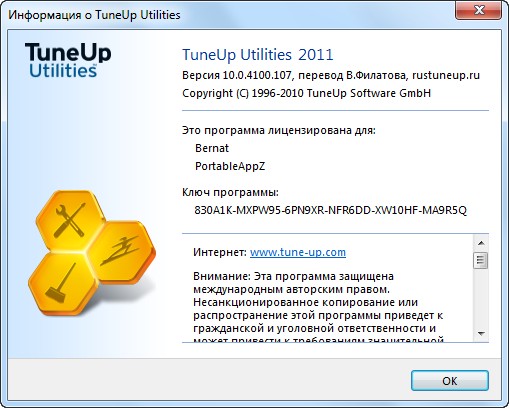Click the broom honeycomb icon
Viewport: 509px width, 408px height.
[x=62, y=283]
